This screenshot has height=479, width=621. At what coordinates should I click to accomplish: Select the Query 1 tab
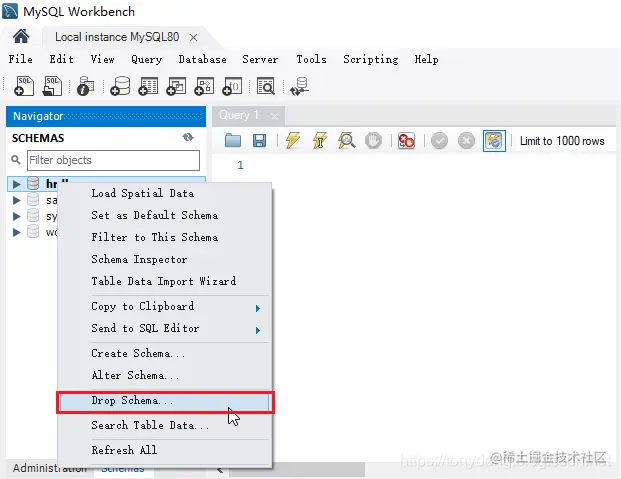(239, 115)
